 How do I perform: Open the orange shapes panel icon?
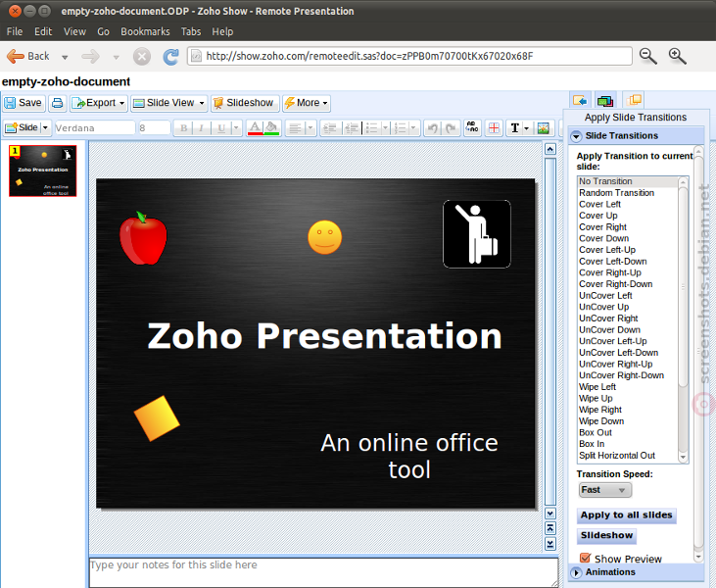(x=635, y=99)
